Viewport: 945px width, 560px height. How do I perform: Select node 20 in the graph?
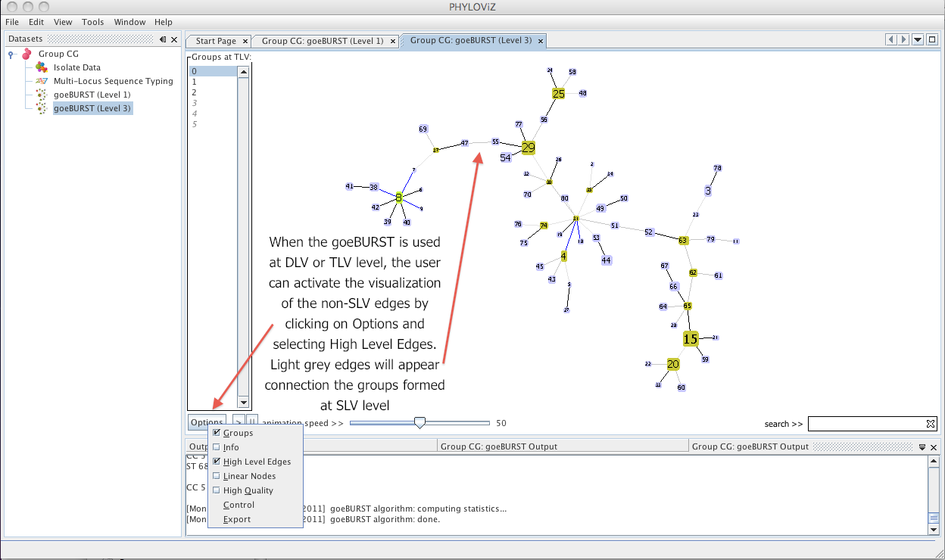pyautogui.click(x=673, y=364)
